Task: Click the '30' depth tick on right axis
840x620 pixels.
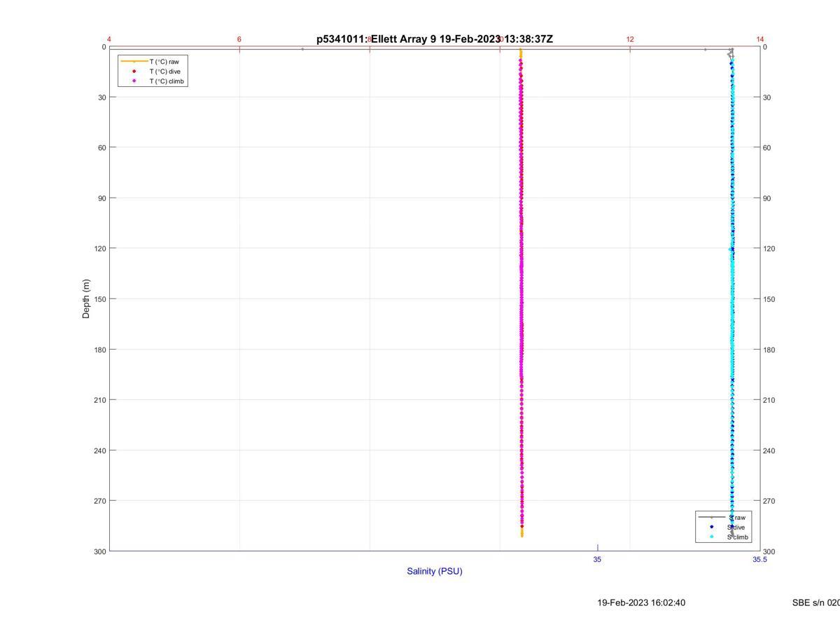Action: (x=767, y=97)
